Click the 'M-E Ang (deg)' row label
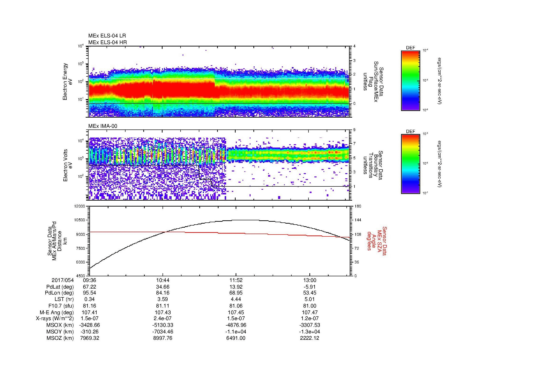The height and width of the screenshot is (392, 555). [56, 313]
